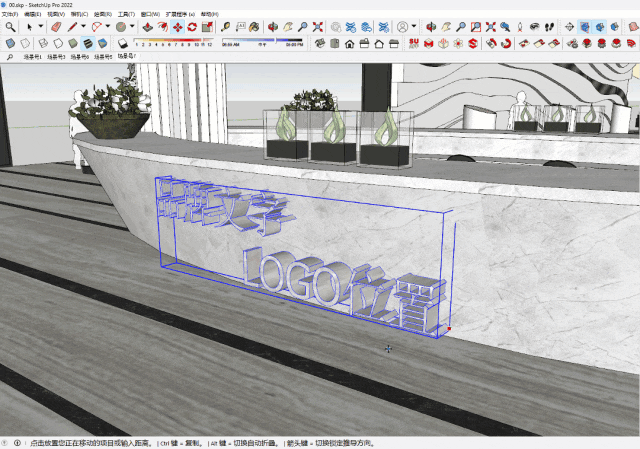Image resolution: width=640 pixels, height=449 pixels.
Task: Activate the Offset tool with red arcs
Action: [x=163, y=27]
